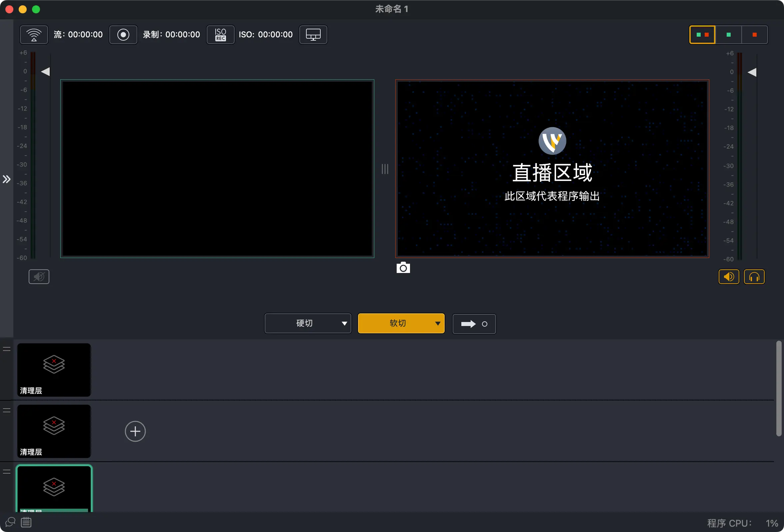
Task: Open the notepad list icon in status bar
Action: point(26,522)
